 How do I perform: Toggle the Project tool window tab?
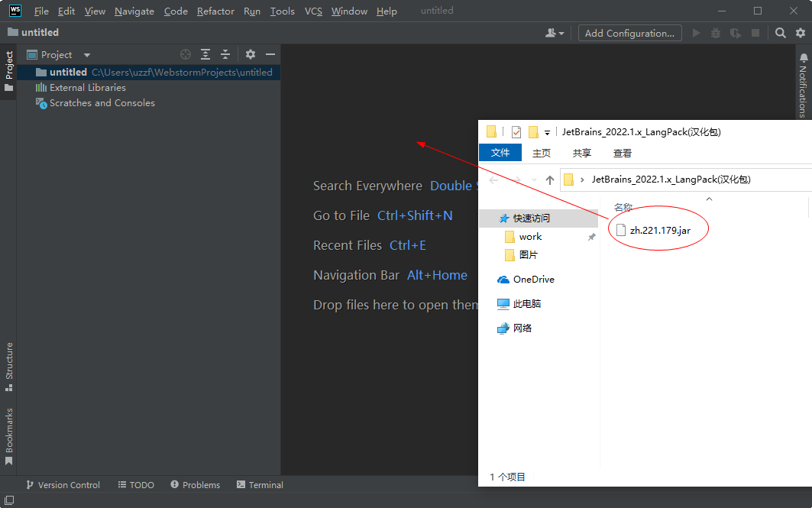9,71
